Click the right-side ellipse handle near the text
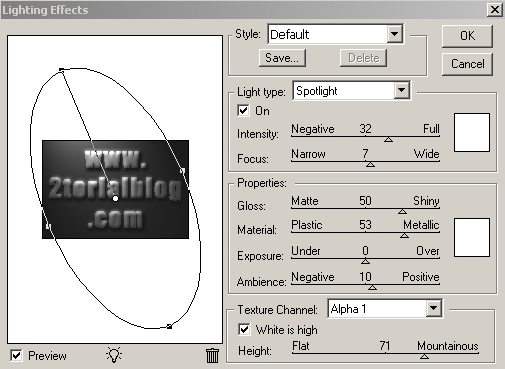Viewport: 505px width, 369px height. (182, 171)
